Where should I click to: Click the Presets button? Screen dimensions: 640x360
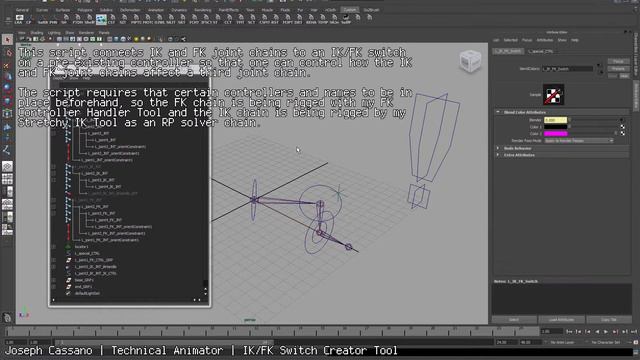click(618, 69)
